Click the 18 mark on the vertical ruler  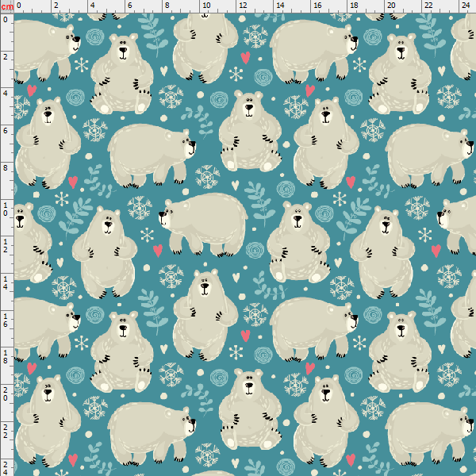[x=6, y=357]
